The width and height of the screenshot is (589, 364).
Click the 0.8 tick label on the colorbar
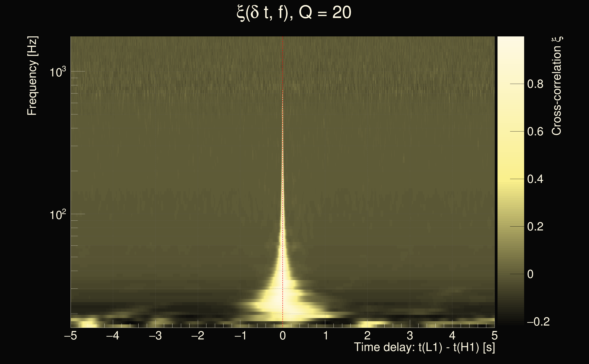[x=535, y=84]
